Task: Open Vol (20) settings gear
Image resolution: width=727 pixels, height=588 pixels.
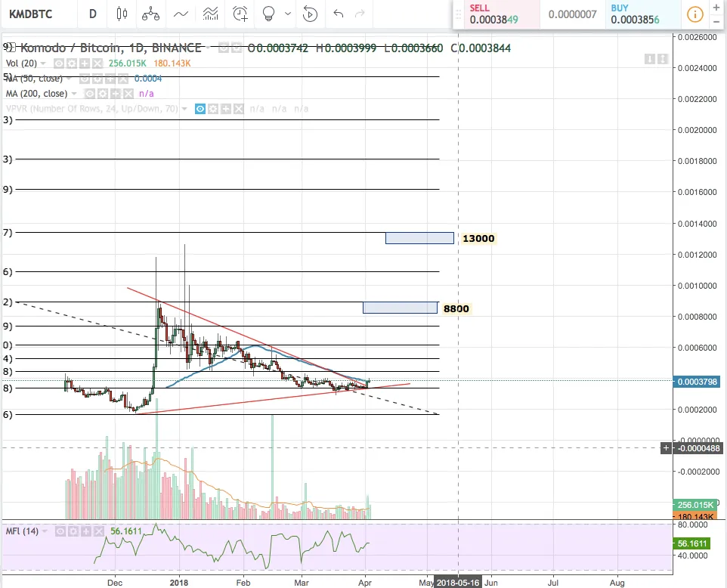Action: point(71,63)
